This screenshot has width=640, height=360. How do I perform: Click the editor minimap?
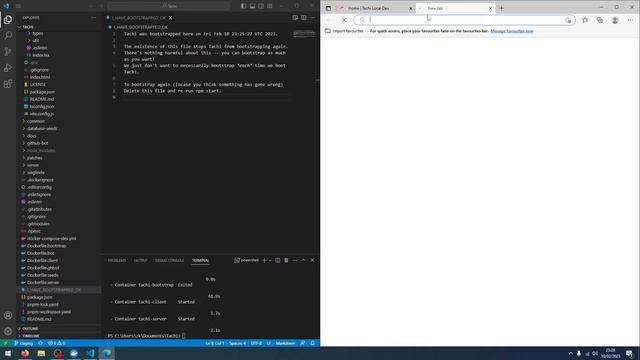pos(304,33)
